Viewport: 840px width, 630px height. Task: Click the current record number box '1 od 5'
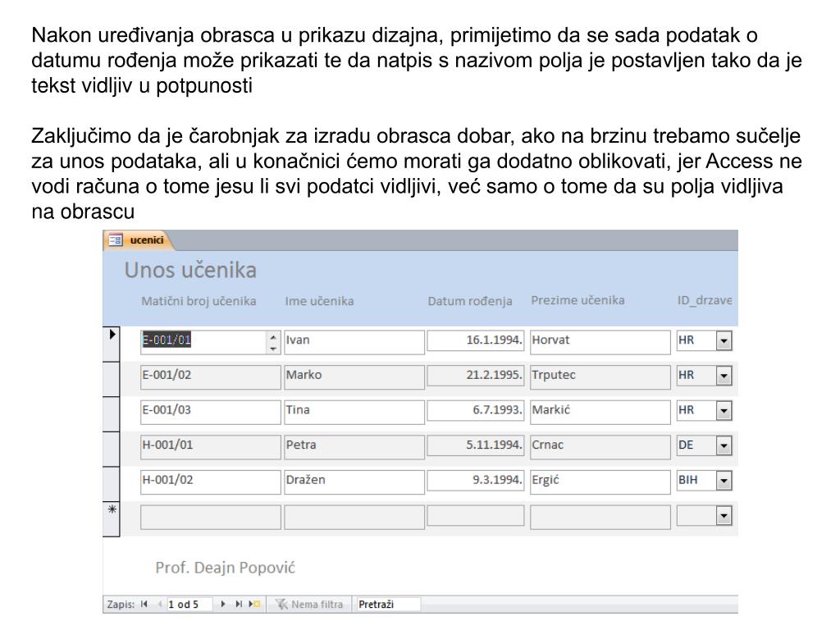tap(189, 605)
